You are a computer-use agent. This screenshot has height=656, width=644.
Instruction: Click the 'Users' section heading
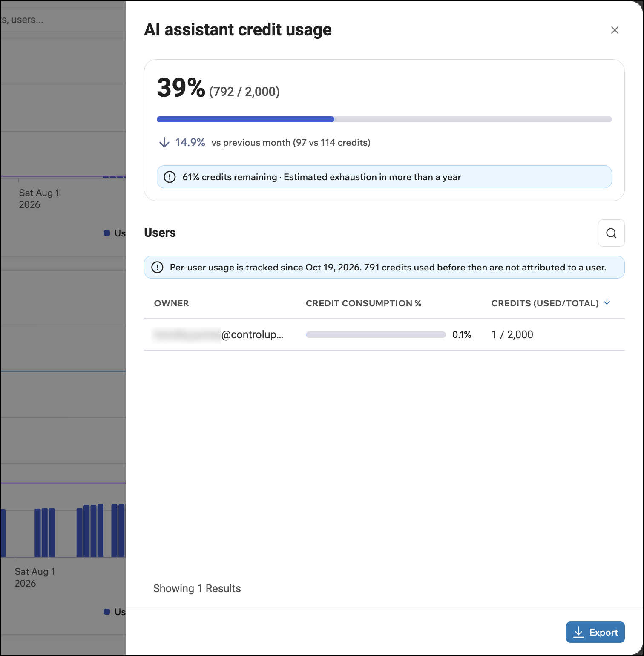[x=160, y=233]
